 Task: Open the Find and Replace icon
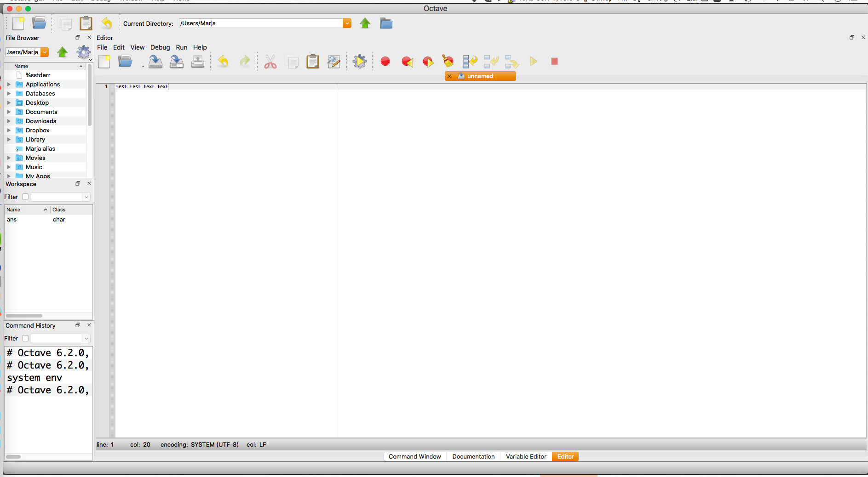[x=333, y=61]
